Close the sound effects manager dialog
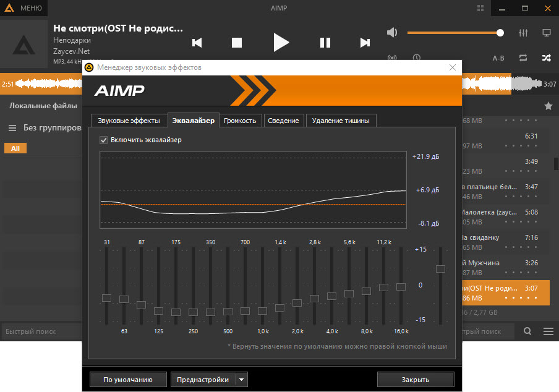Image resolution: width=559 pixels, height=392 pixels. tap(453, 67)
